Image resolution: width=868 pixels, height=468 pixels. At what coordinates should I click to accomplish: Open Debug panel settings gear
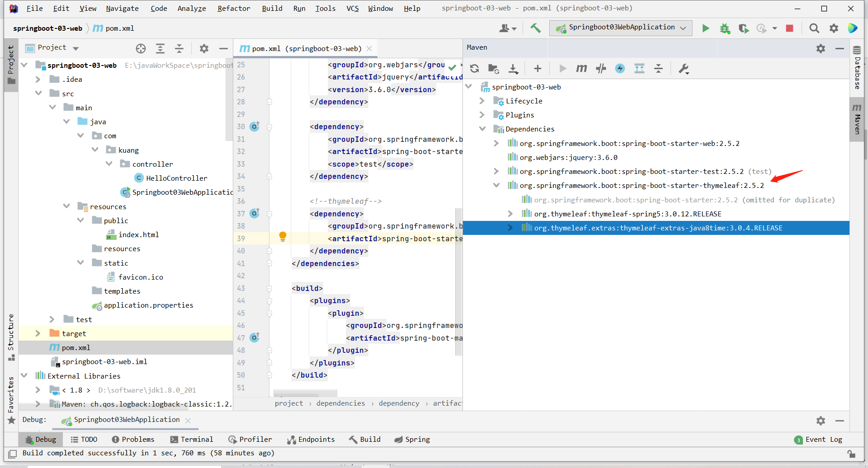(821, 421)
